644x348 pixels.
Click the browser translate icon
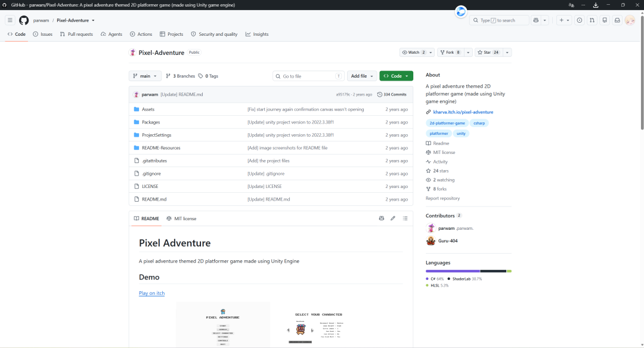coord(571,5)
